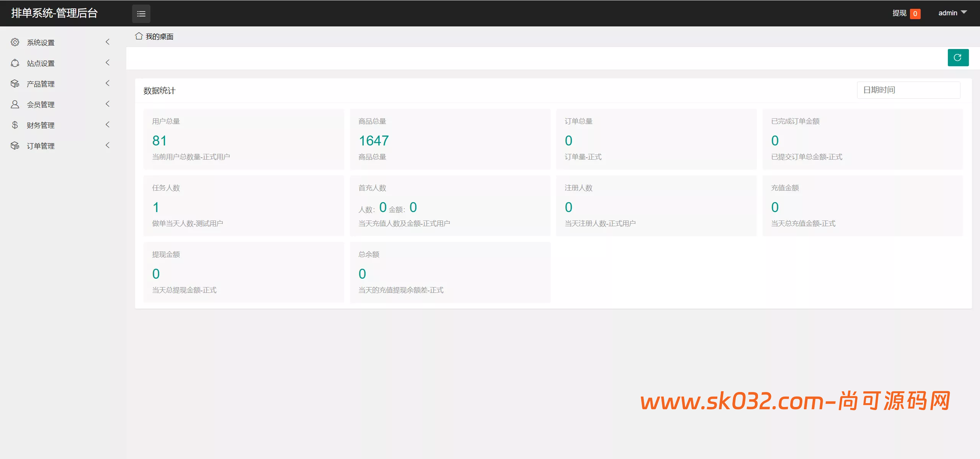Image resolution: width=980 pixels, height=459 pixels.
Task: Click the Finance Management dollar icon
Action: pos(15,125)
